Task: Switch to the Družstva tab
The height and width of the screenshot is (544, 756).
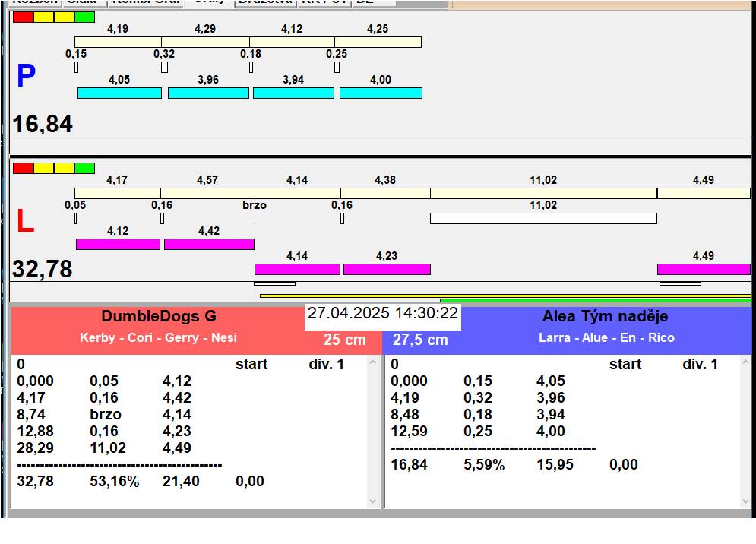Action: pyautogui.click(x=264, y=2)
